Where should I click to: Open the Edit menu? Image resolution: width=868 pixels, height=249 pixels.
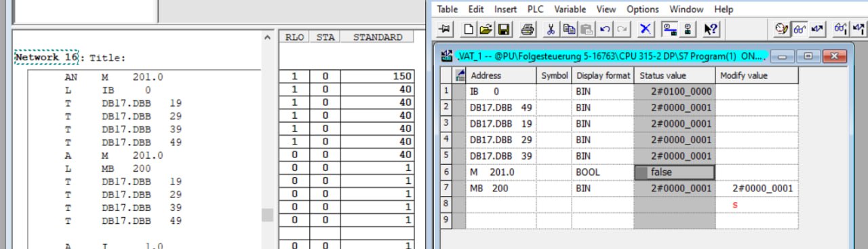tap(476, 9)
